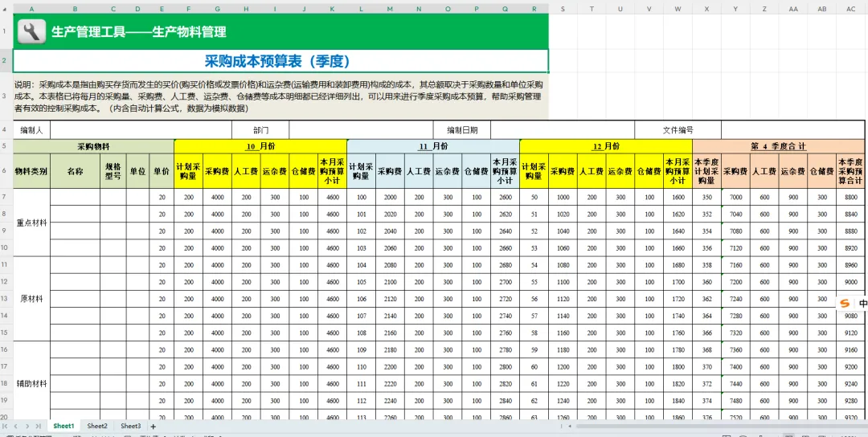The height and width of the screenshot is (437, 868).
Task: Select the 11 月份 month header
Action: pos(433,146)
